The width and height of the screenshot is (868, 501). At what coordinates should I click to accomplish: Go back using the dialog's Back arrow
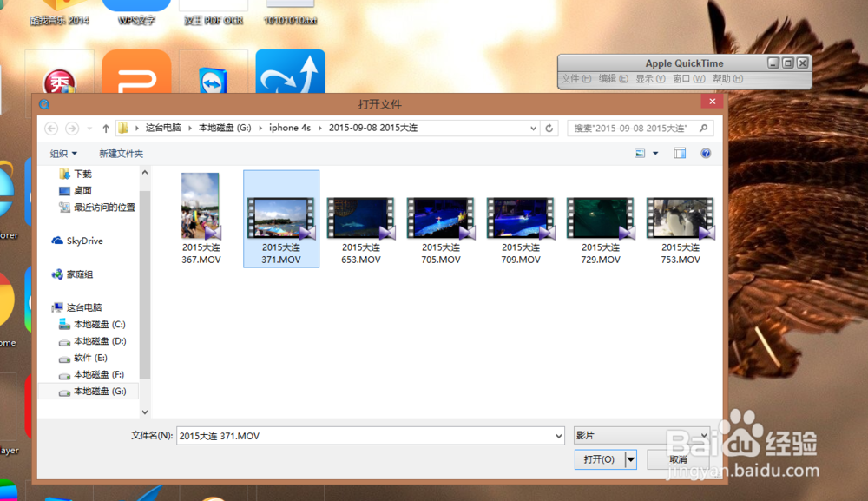(51, 129)
